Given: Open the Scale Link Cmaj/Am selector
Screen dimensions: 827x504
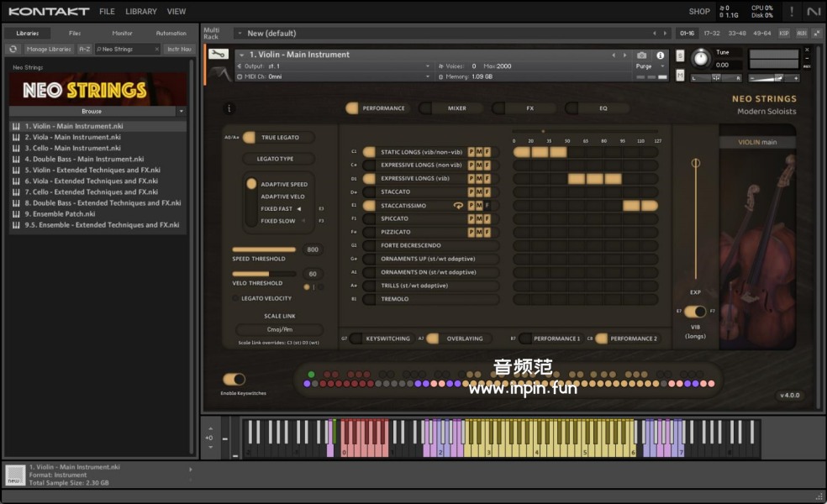Looking at the screenshot, I should (279, 329).
